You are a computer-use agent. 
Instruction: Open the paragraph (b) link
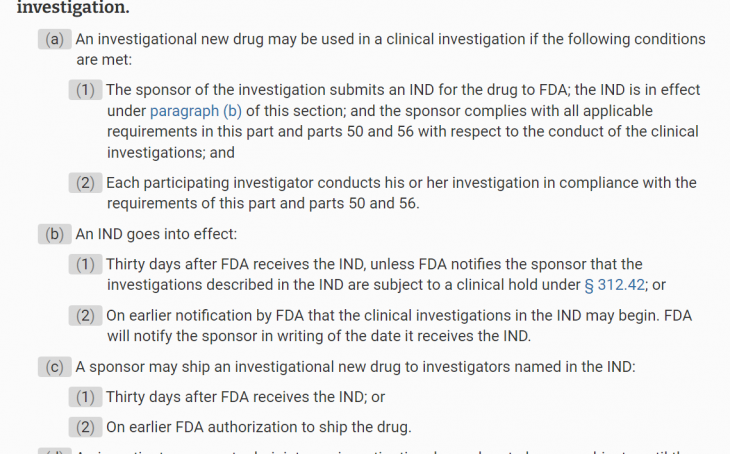click(196, 111)
